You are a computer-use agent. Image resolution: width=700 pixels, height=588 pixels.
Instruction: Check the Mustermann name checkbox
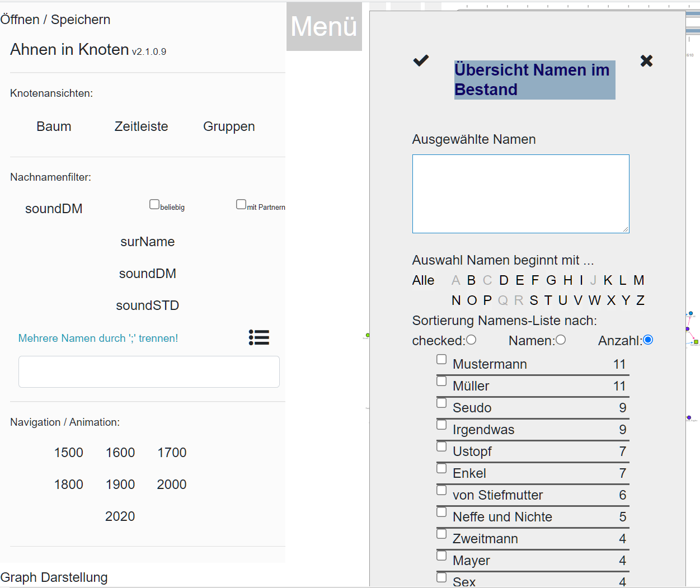click(x=441, y=359)
